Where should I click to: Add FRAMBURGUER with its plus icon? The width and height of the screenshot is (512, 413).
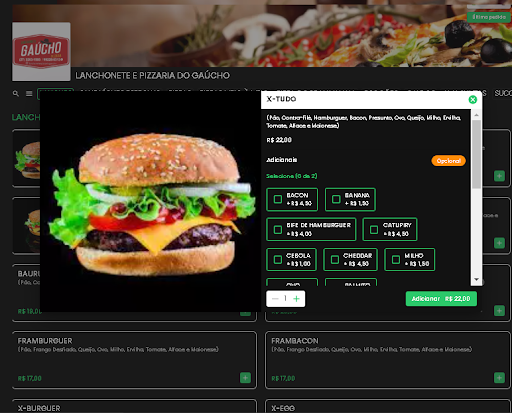pos(245,378)
